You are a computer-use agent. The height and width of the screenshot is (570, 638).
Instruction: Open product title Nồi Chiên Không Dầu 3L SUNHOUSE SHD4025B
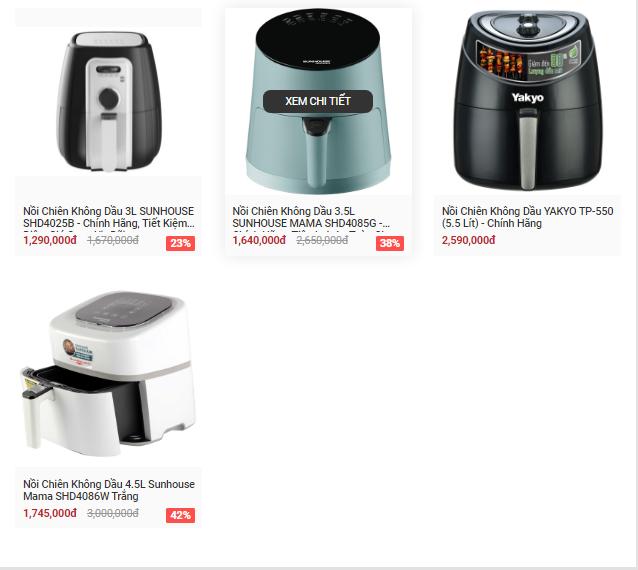(x=109, y=217)
